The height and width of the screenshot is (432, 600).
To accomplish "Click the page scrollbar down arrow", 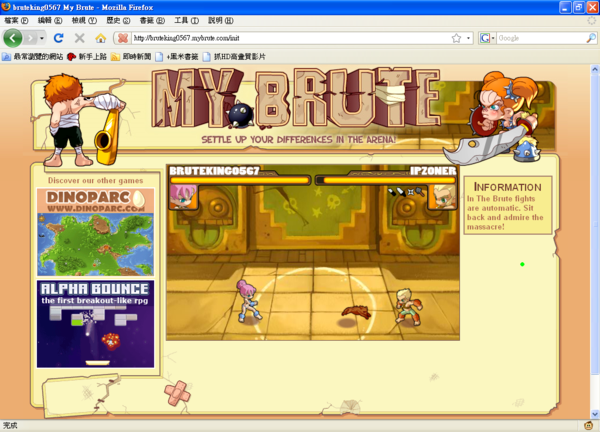I will click(x=595, y=414).
